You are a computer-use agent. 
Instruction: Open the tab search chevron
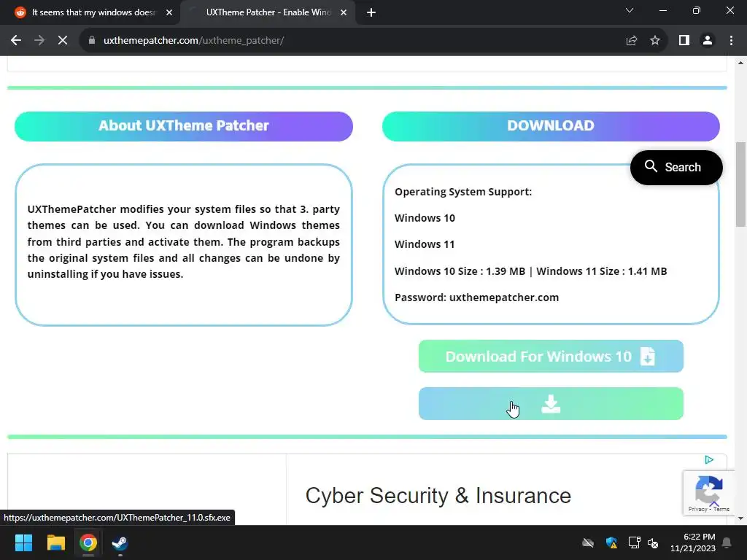pyautogui.click(x=630, y=10)
